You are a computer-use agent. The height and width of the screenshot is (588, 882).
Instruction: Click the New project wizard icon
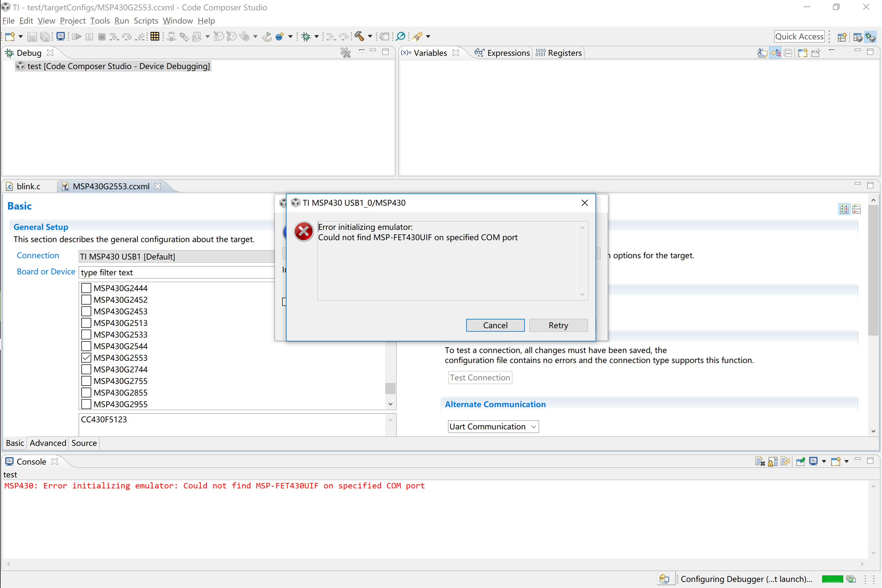pyautogui.click(x=10, y=36)
